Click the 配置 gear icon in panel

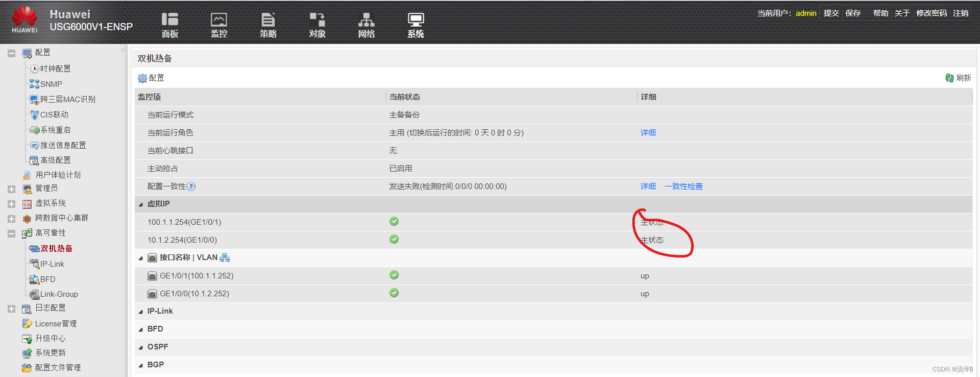(142, 78)
